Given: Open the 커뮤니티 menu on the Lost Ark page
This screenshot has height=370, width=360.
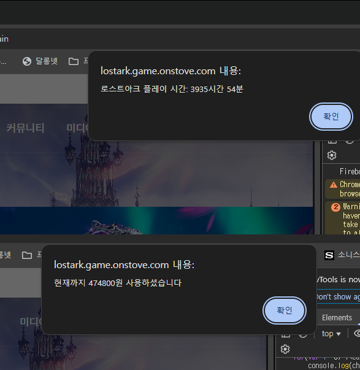Looking at the screenshot, I should coord(25,128).
